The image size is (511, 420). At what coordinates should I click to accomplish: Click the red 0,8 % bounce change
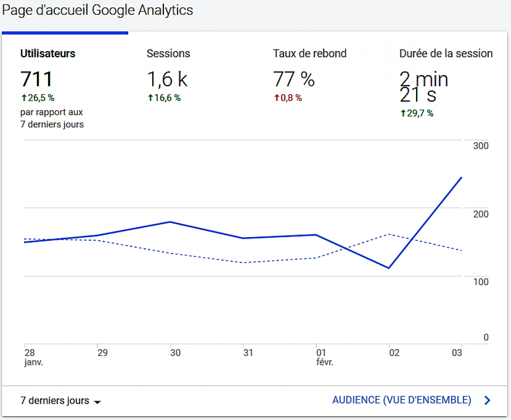[x=288, y=97]
